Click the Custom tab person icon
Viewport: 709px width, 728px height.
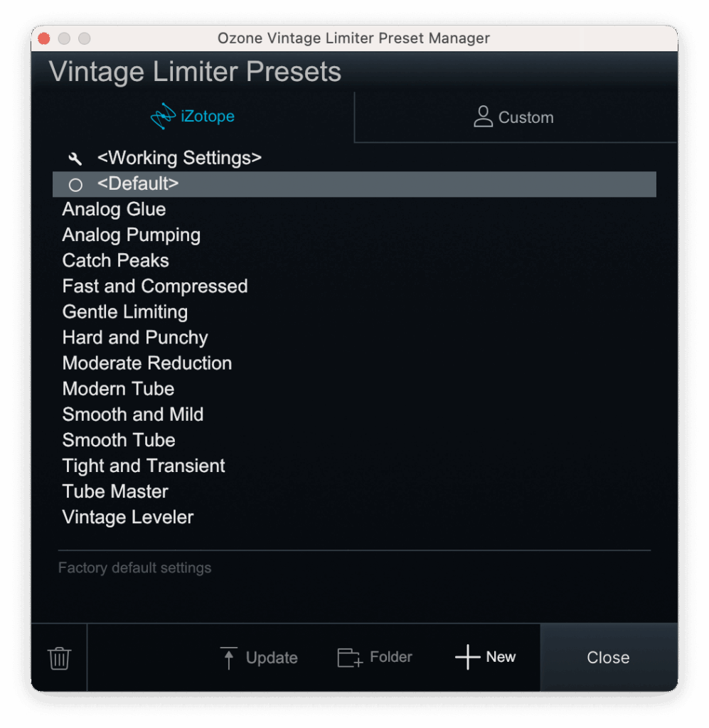483,117
